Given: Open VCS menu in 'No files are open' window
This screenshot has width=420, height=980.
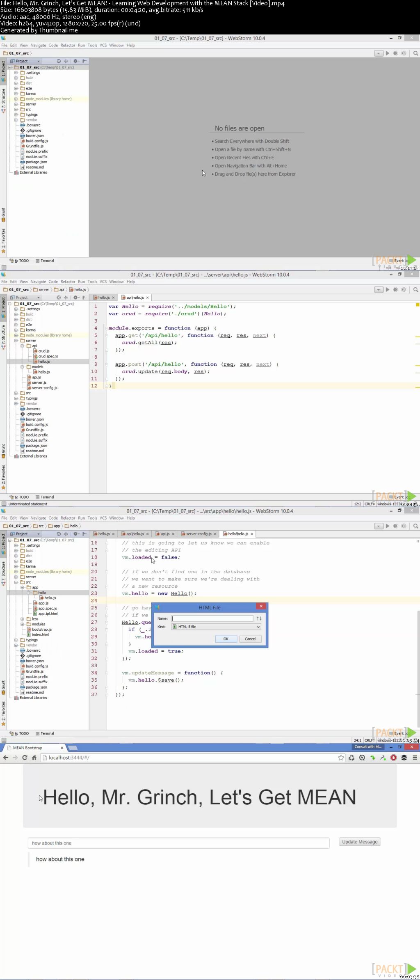Looking at the screenshot, I should (103, 45).
